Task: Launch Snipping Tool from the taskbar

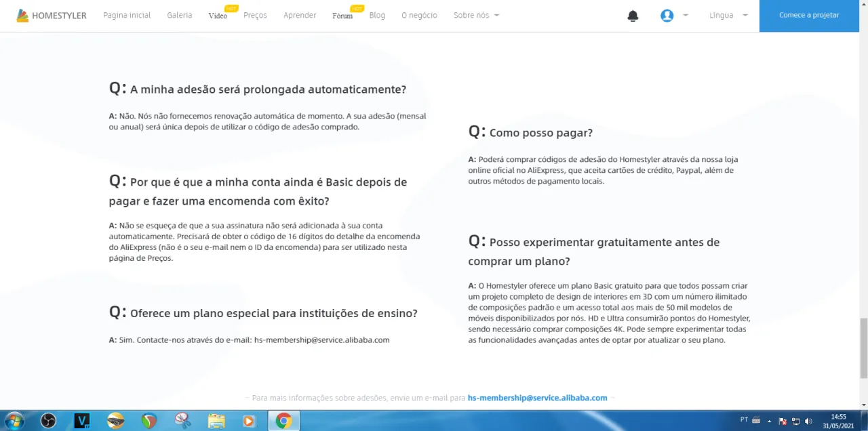Action: tap(182, 421)
